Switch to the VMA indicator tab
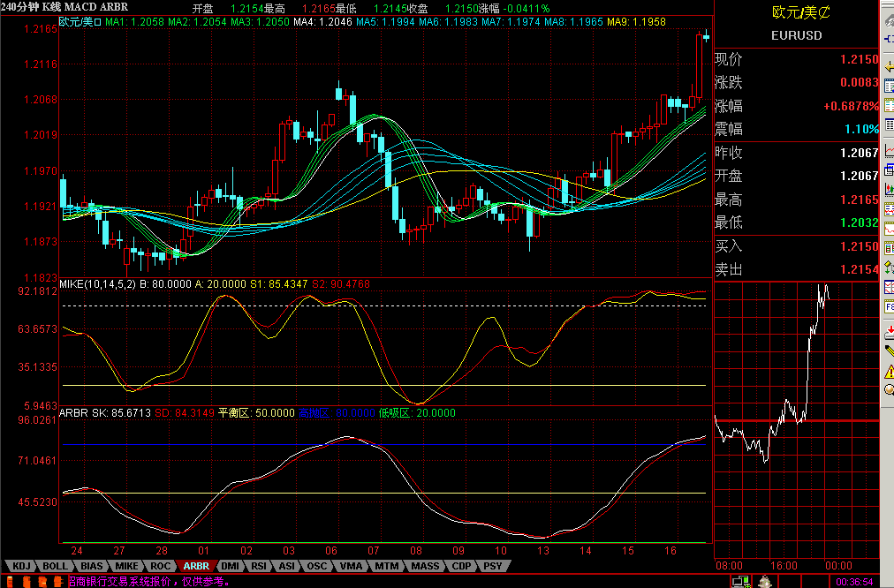The width and height of the screenshot is (894, 588). coord(351,566)
